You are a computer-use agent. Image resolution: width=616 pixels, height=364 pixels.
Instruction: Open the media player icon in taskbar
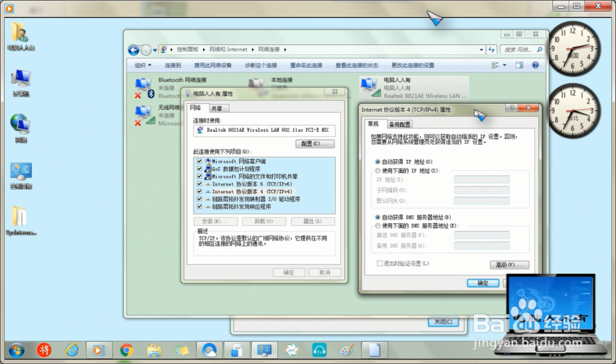click(99, 350)
